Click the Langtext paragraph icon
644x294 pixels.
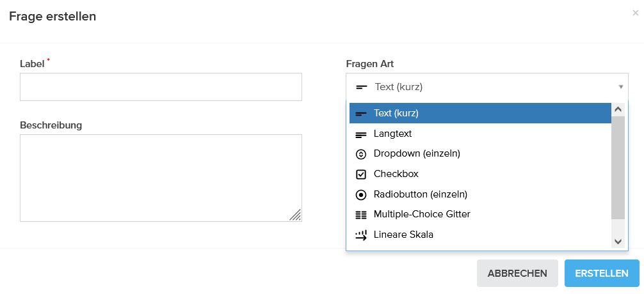click(361, 134)
